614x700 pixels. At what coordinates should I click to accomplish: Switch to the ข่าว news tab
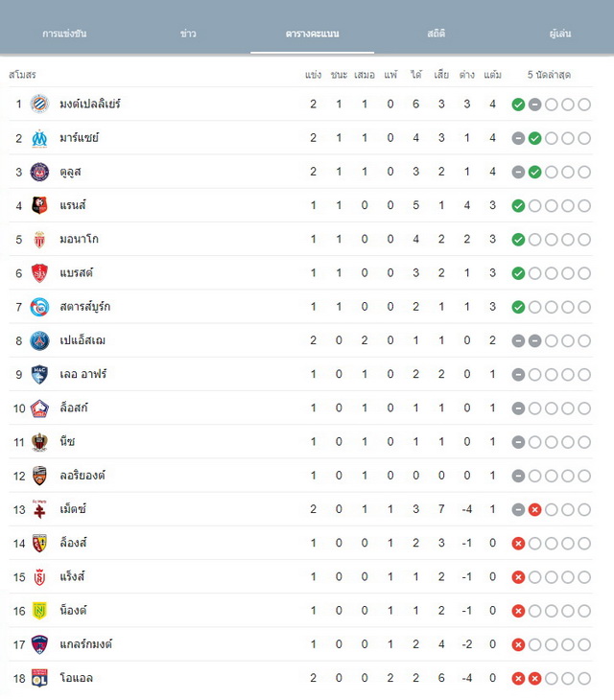(x=188, y=34)
